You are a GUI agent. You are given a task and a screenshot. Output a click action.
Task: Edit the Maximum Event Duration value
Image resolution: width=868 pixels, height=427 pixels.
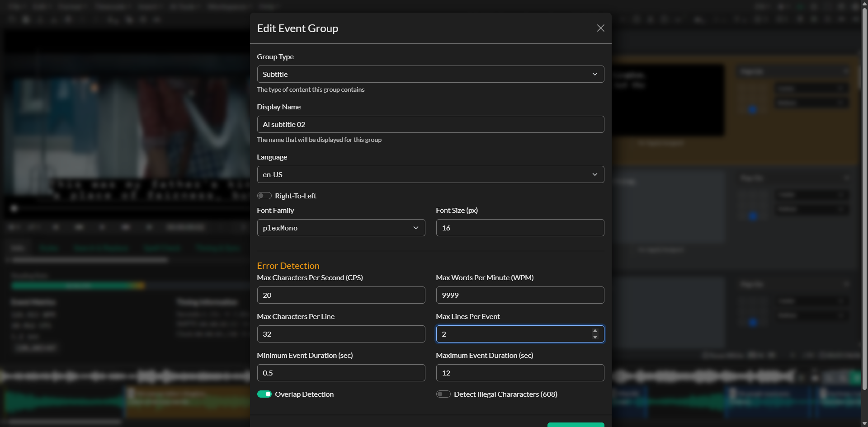[x=519, y=373]
